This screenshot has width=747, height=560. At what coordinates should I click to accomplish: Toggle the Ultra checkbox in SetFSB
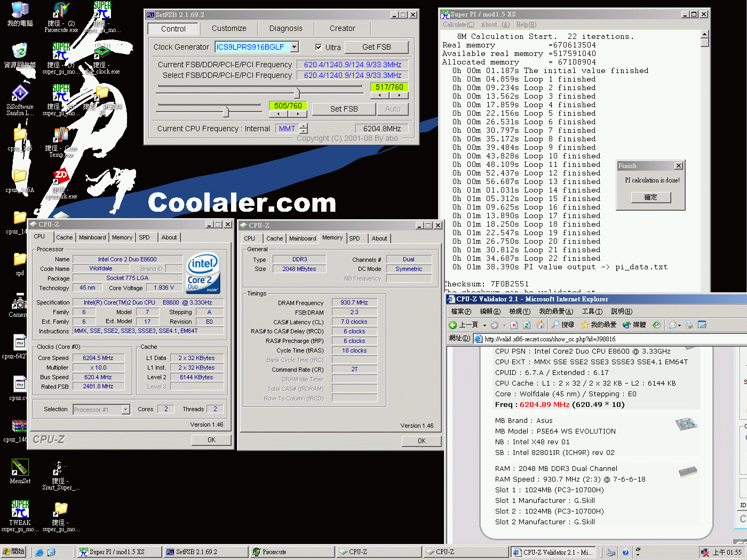pyautogui.click(x=319, y=47)
